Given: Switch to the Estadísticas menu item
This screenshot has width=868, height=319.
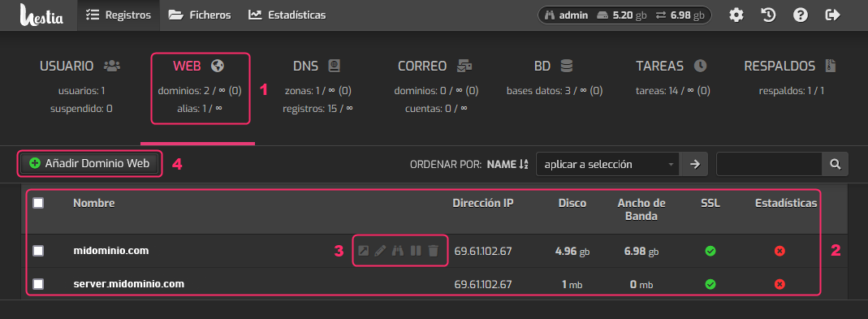Looking at the screenshot, I should coord(287,15).
